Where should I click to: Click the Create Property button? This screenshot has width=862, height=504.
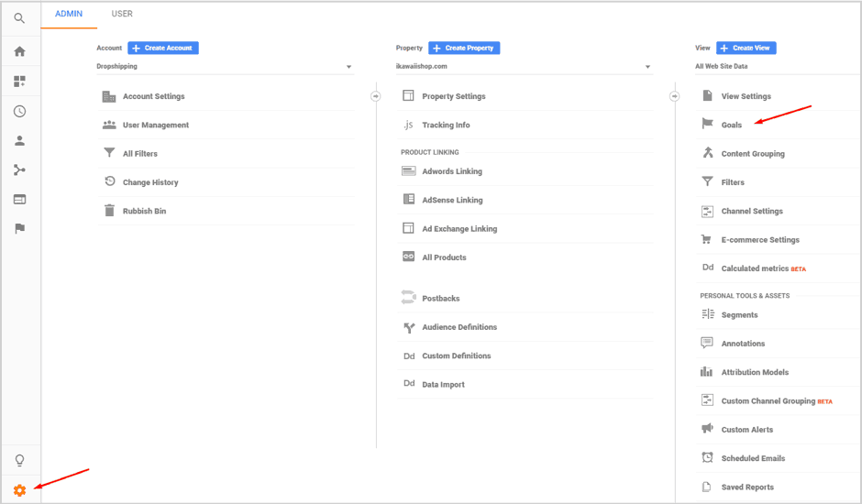pos(464,48)
